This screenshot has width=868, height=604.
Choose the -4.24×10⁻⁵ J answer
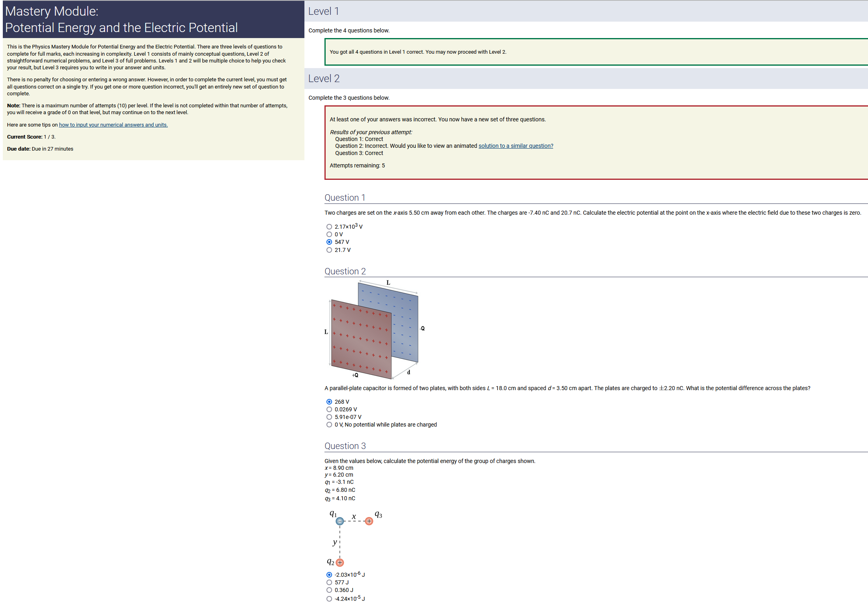point(329,599)
